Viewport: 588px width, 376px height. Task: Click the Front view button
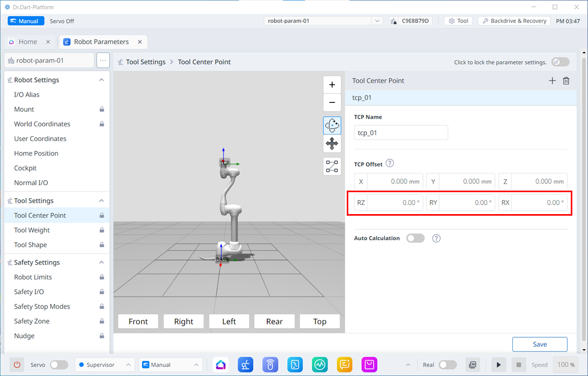[138, 322]
